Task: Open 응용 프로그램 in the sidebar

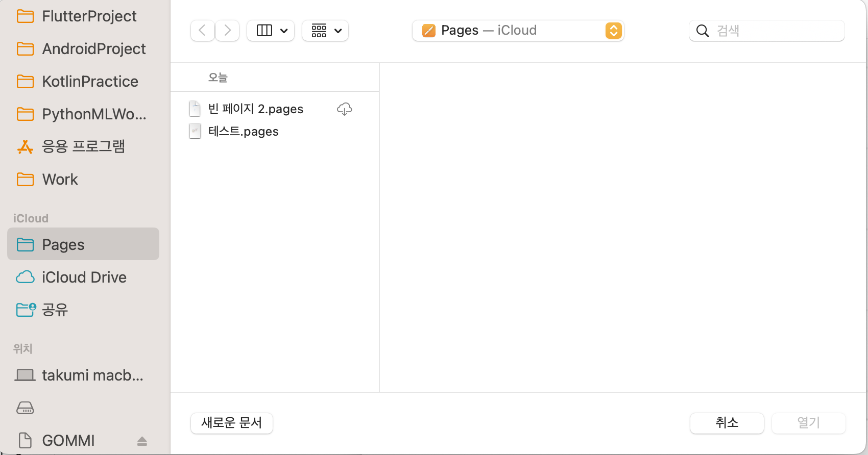Action: pos(83,147)
